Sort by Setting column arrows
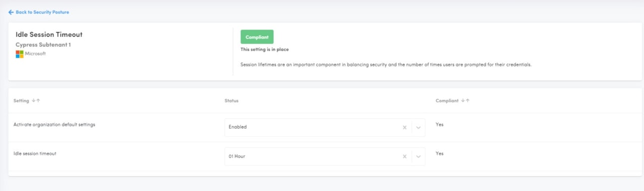Screen dimensions: 644x191 36,101
